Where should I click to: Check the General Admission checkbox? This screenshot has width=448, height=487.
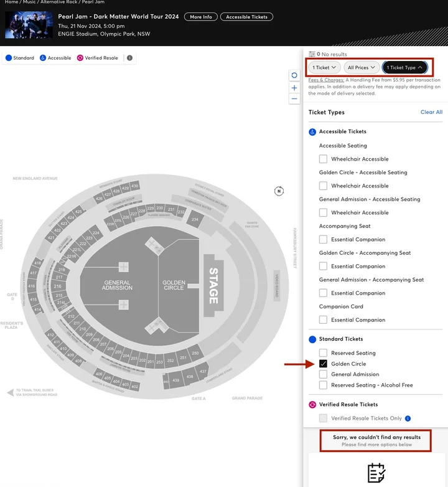click(x=323, y=374)
